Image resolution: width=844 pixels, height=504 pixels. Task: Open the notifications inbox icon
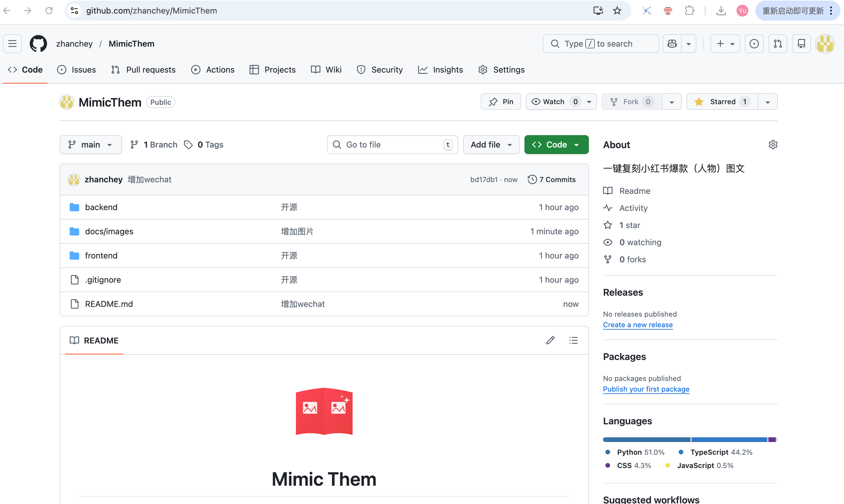[x=801, y=43]
